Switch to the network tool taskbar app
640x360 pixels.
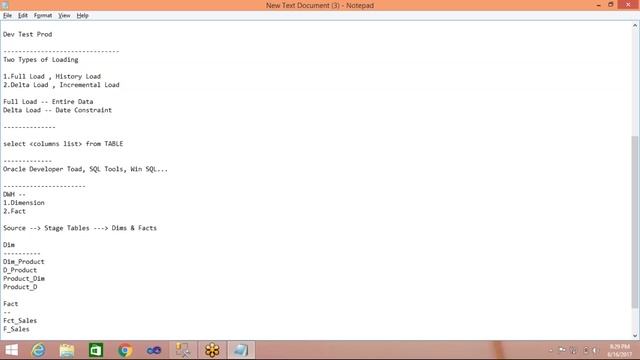183,350
